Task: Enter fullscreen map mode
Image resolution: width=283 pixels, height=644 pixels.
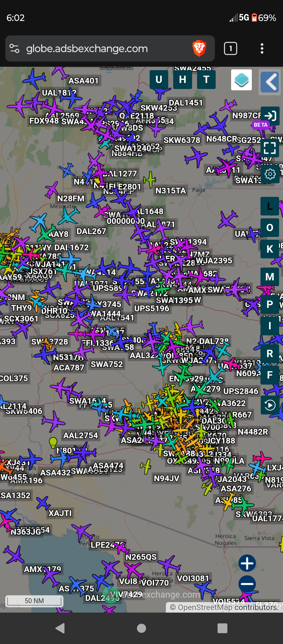Action: pos(270,148)
